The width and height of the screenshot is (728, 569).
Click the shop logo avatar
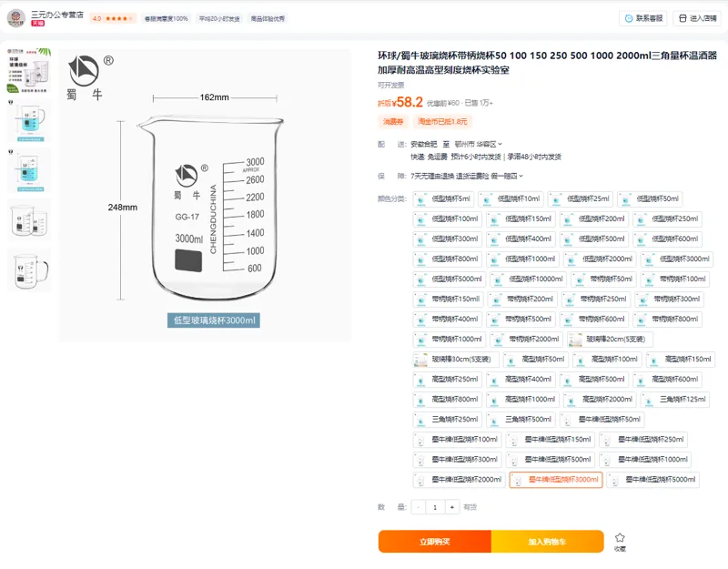15,18
